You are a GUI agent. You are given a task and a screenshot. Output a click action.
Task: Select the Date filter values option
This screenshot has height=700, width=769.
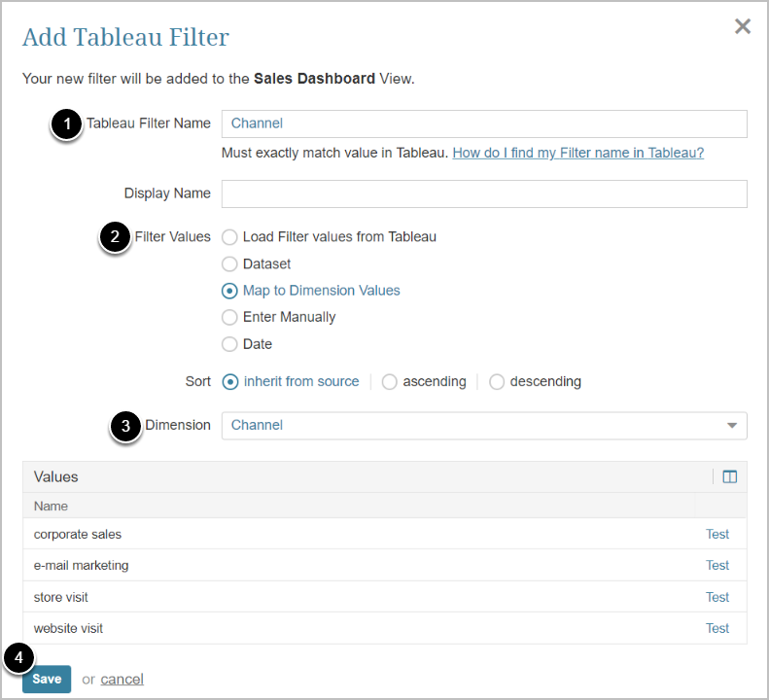point(229,344)
